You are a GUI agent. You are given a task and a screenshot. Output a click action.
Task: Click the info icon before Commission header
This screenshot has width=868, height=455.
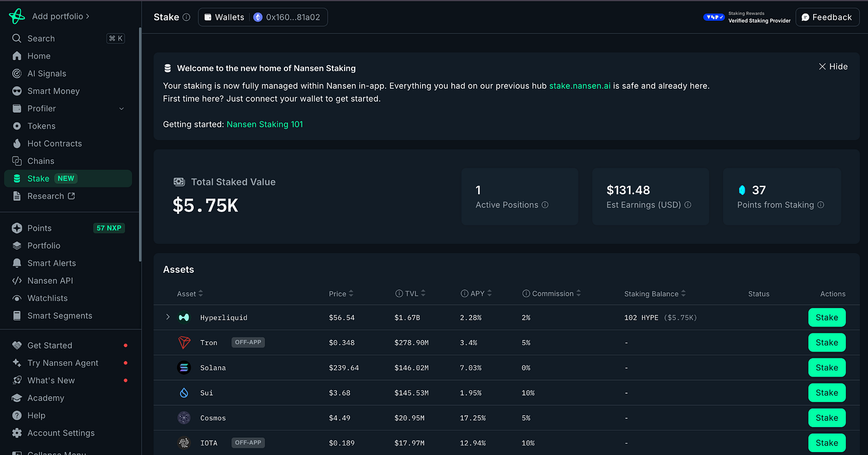[526, 294]
